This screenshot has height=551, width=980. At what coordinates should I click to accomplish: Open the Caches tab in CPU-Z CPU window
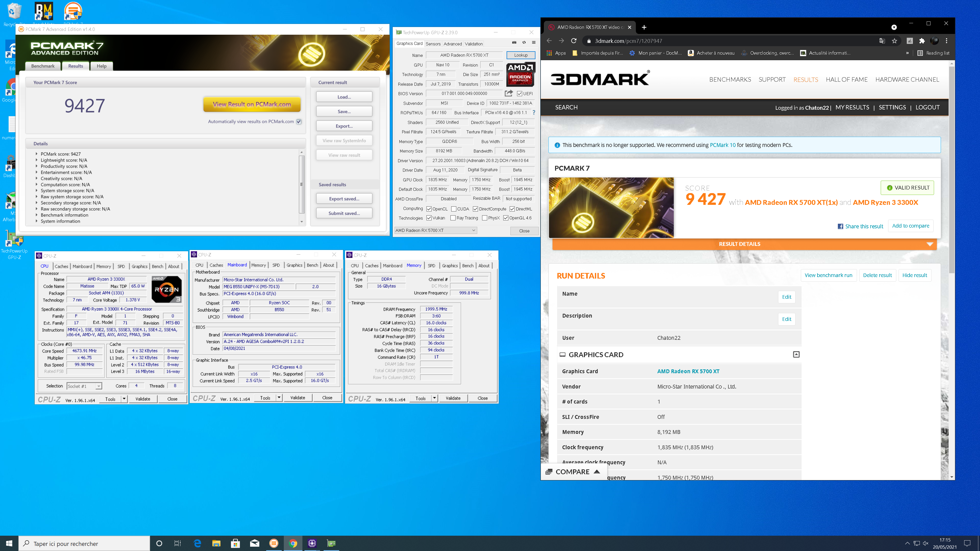pyautogui.click(x=61, y=267)
